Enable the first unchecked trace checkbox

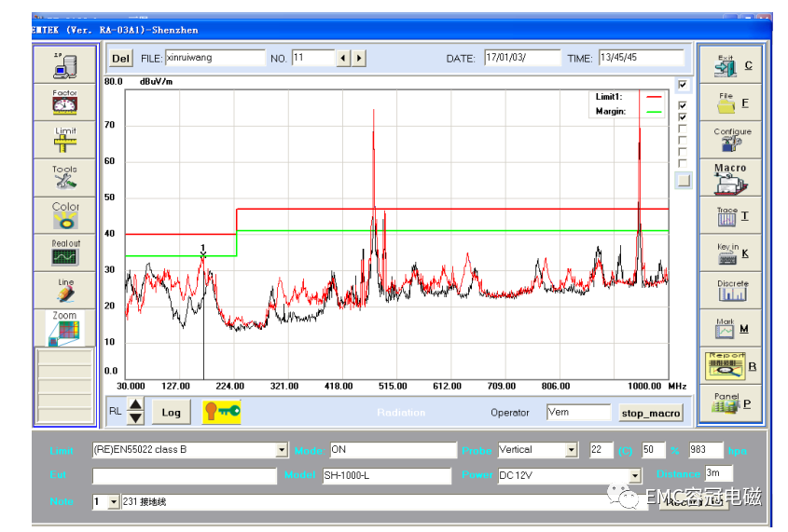(x=683, y=129)
